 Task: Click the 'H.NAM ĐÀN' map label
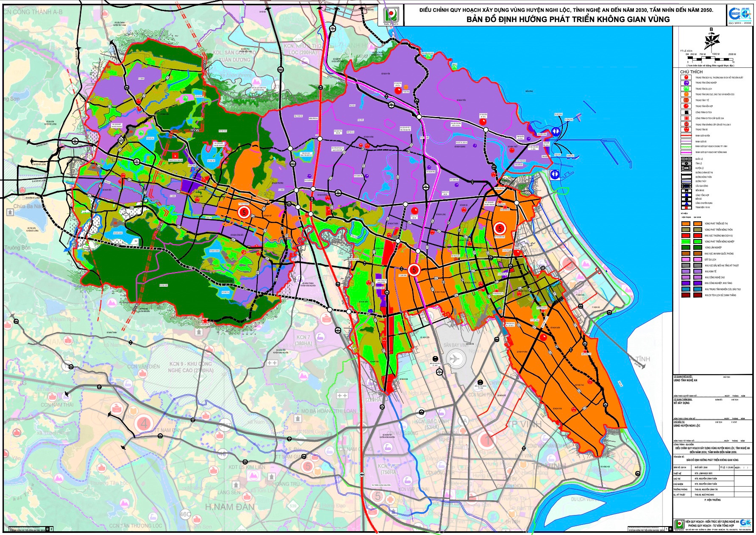coord(230,507)
